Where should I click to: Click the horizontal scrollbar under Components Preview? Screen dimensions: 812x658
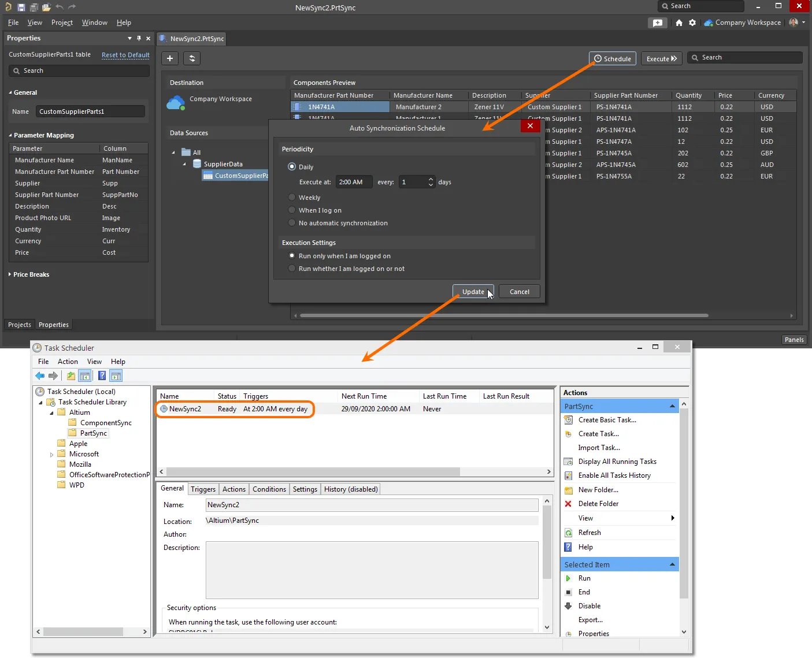[504, 315]
